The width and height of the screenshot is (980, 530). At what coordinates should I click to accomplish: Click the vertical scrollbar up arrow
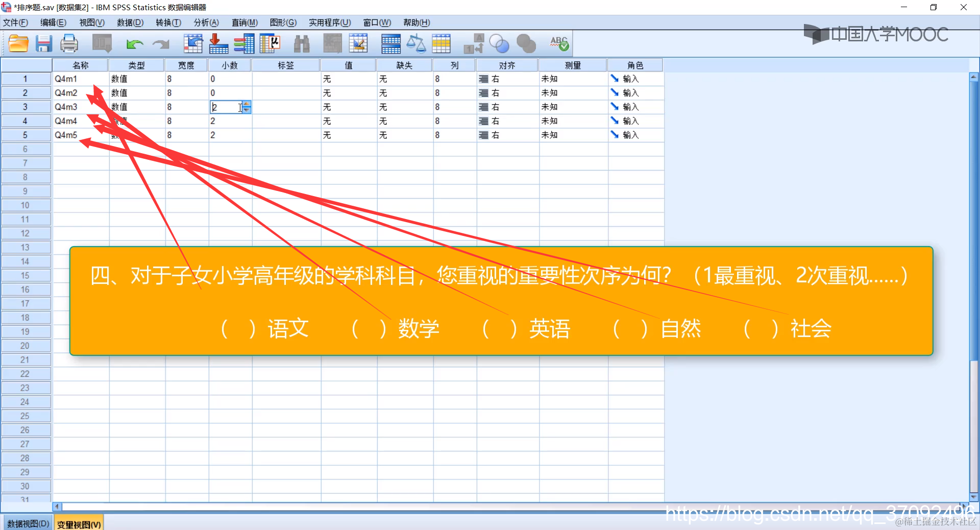974,77
